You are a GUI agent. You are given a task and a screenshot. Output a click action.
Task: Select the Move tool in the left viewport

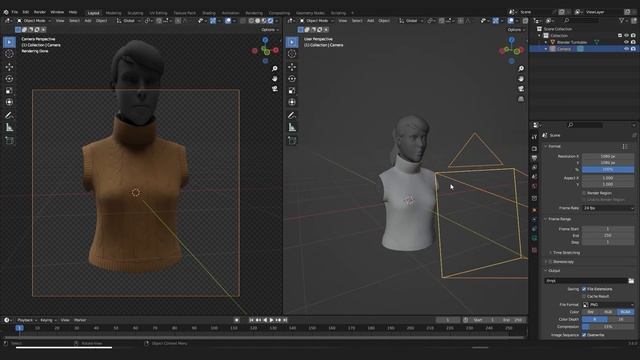click(x=9, y=67)
